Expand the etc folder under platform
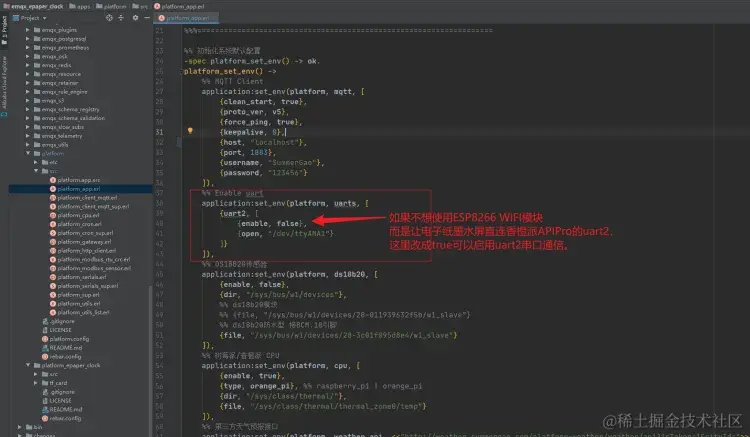Viewport: 750px width, 437px height. pyautogui.click(x=35, y=162)
